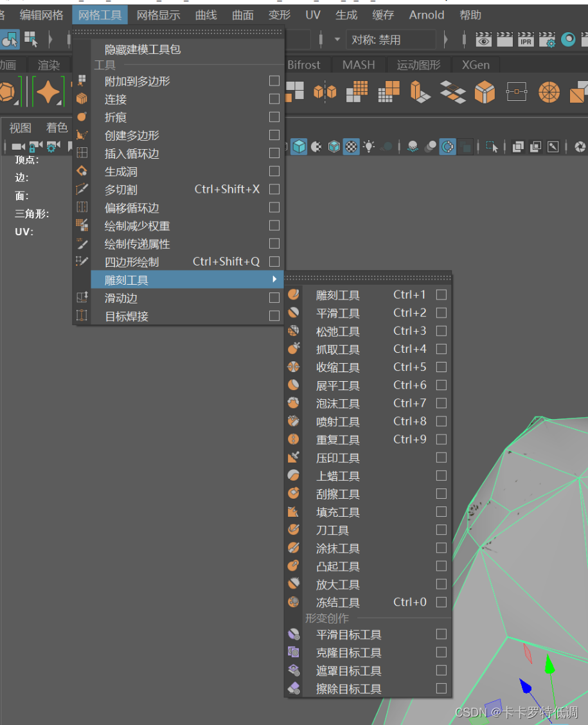
Task: Select the 松弛工具 sculpt icon
Action: point(294,330)
